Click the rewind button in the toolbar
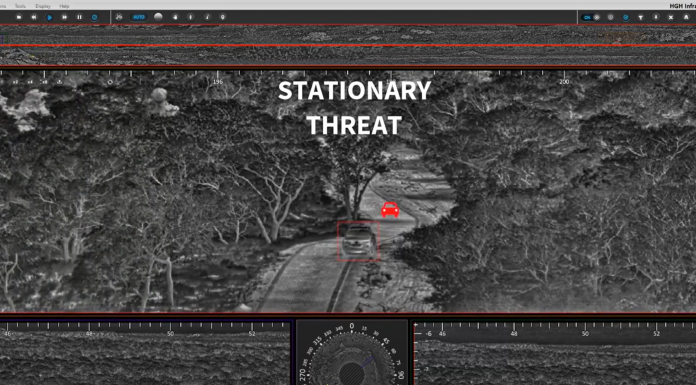Viewport: 696px width, 385px height. [34, 17]
